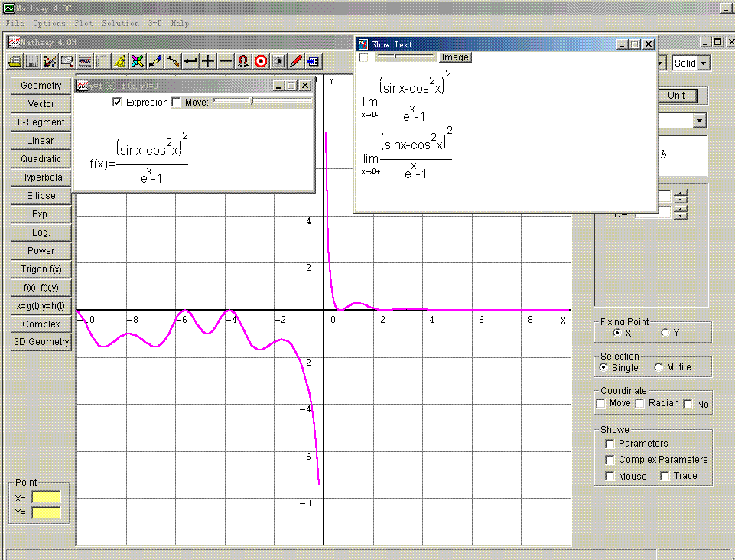Select the blue-tipped pen icon
Image resolution: width=735 pixels, height=560 pixels.
[x=155, y=61]
